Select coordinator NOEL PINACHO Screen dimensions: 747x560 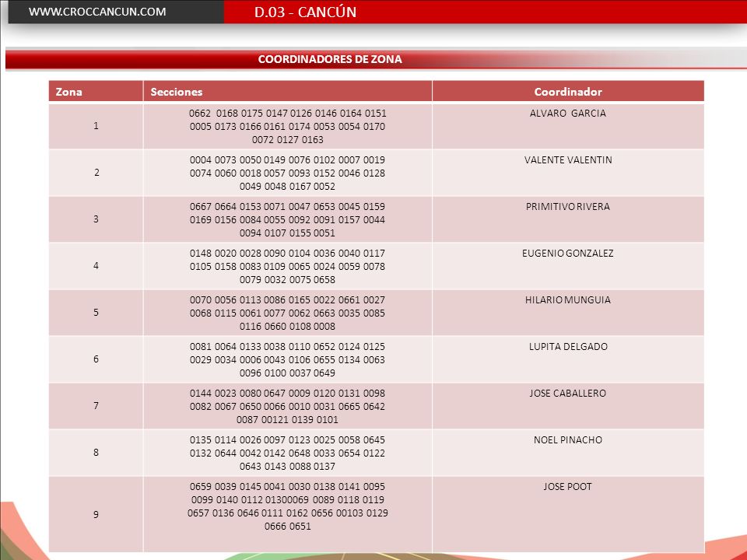pos(568,440)
